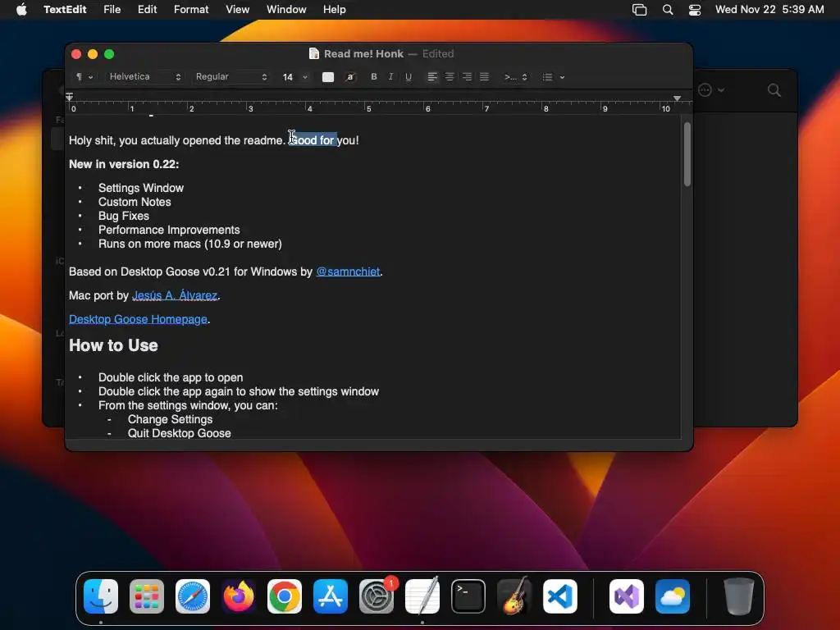The width and height of the screenshot is (840, 630).
Task: Click the right margin marker on ruler
Action: pos(677,98)
